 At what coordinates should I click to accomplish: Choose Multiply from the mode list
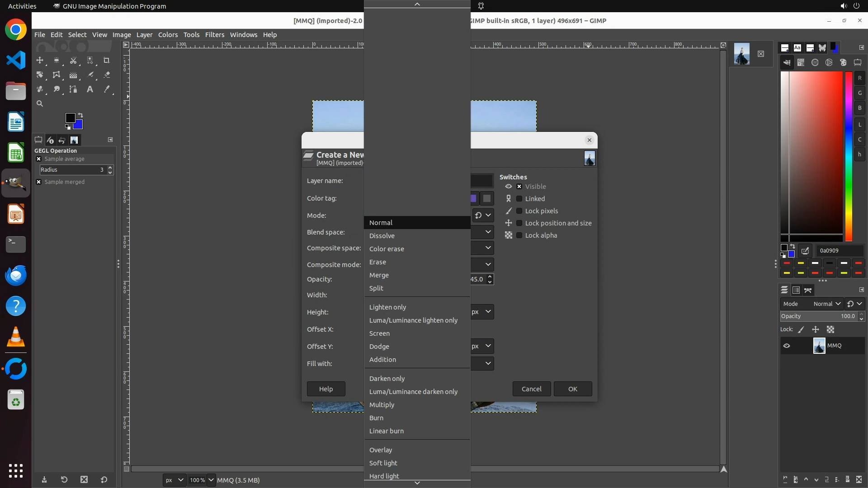pyautogui.click(x=382, y=405)
